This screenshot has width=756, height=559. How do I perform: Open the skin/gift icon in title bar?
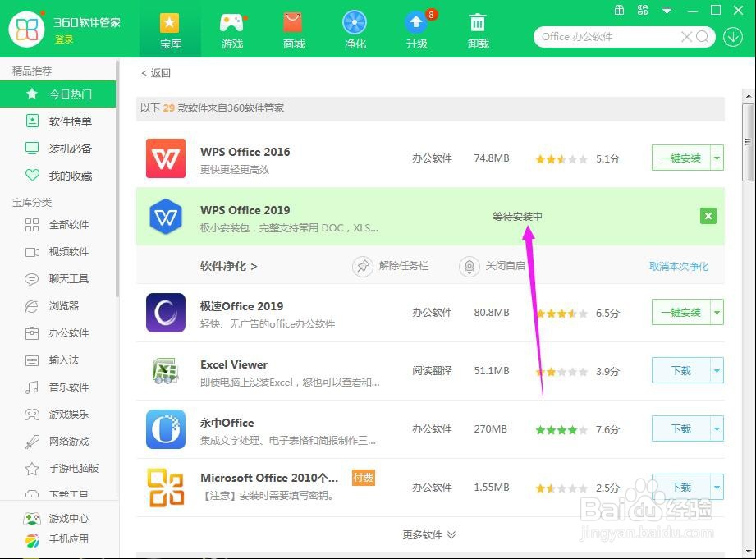coord(620,10)
